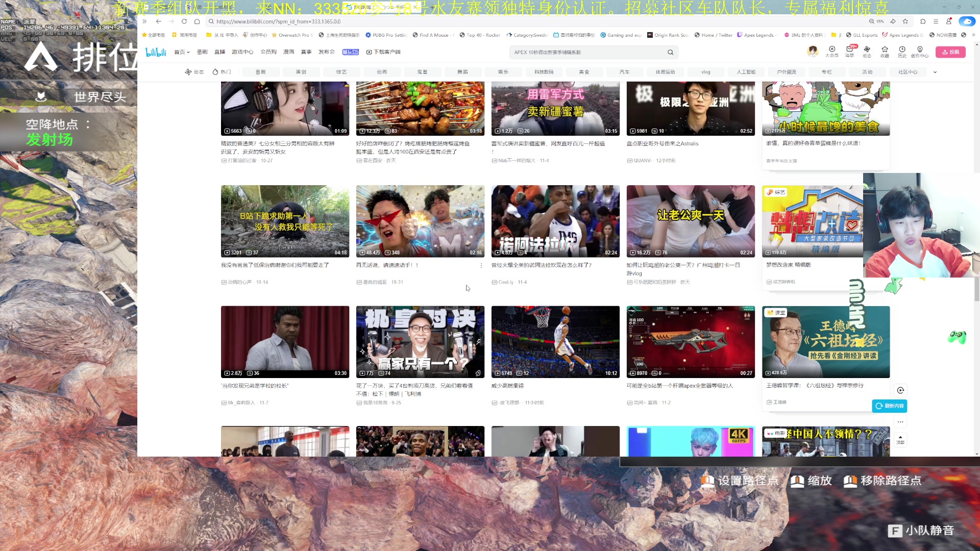Viewport: 980px width, 551px height.
Task: Click the page vertical scrollbar thumb
Action: pyautogui.click(x=976, y=288)
